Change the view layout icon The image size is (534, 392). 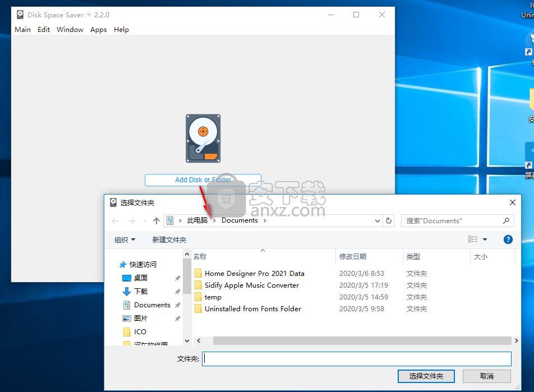click(473, 239)
